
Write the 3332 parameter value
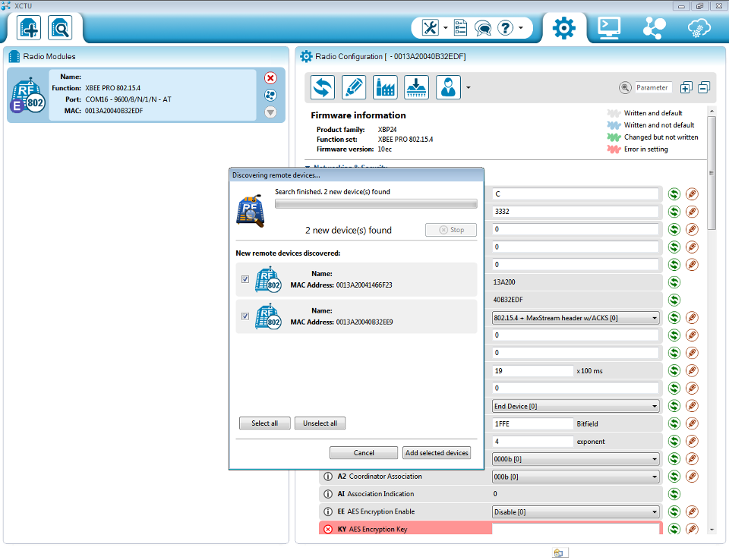[x=693, y=212]
